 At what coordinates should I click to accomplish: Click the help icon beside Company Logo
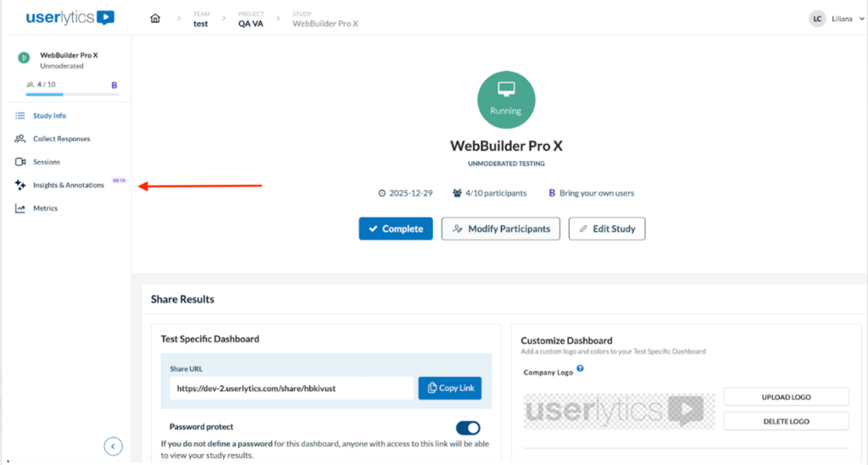pyautogui.click(x=581, y=369)
